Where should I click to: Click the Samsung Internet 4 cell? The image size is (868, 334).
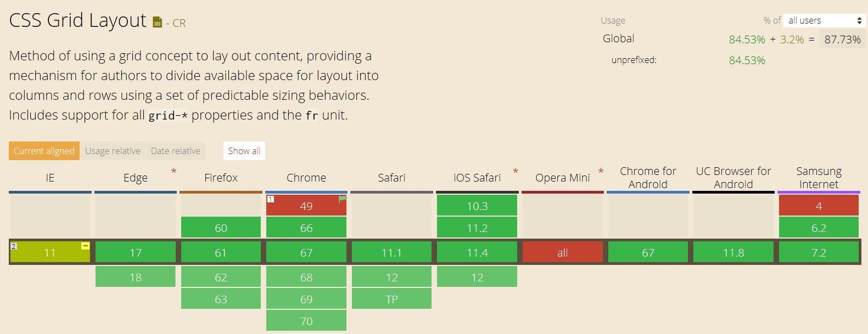click(819, 206)
